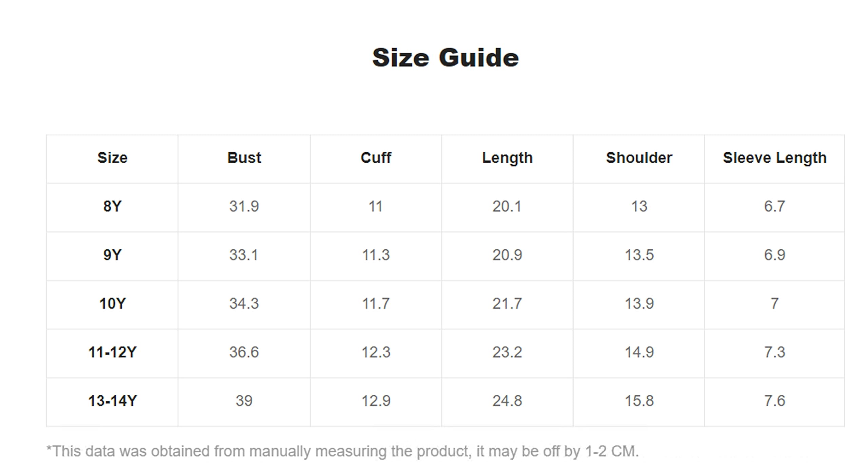The width and height of the screenshot is (868, 476).
Task: Click the 21.7 length value for 10Y
Action: pos(507,304)
